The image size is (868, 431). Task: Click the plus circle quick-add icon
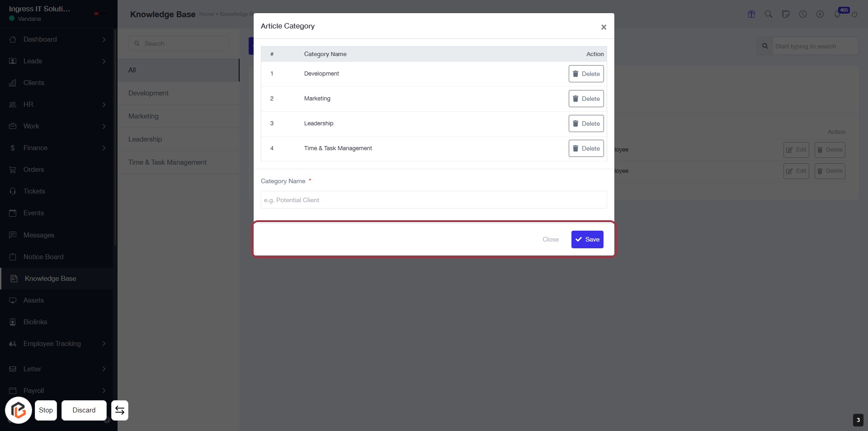[820, 14]
